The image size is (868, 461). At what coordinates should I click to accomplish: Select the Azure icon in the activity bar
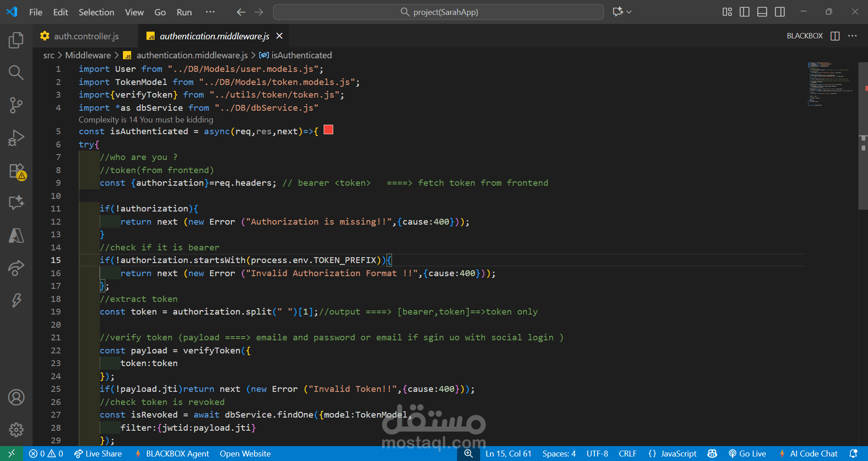point(16,235)
